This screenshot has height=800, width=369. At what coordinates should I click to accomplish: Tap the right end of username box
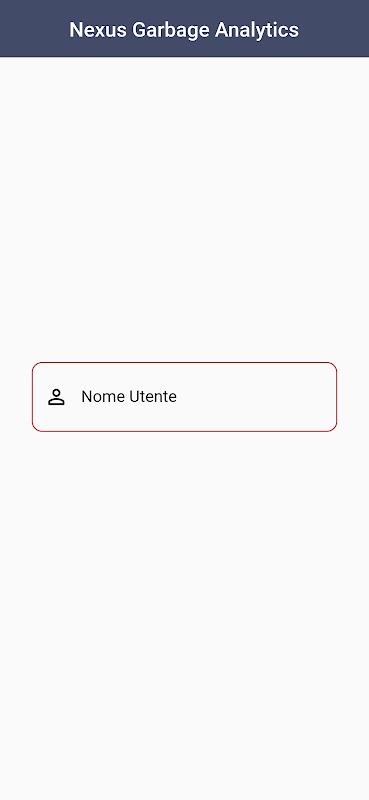322,397
